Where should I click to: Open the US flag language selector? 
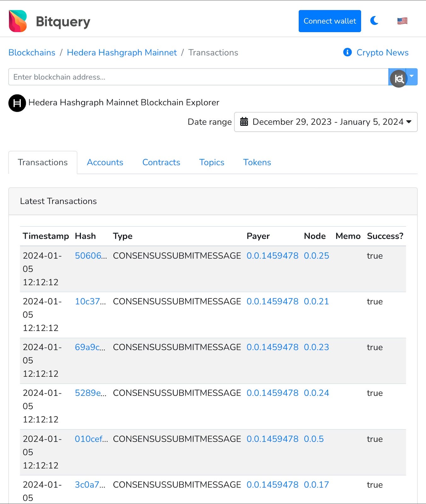click(402, 21)
